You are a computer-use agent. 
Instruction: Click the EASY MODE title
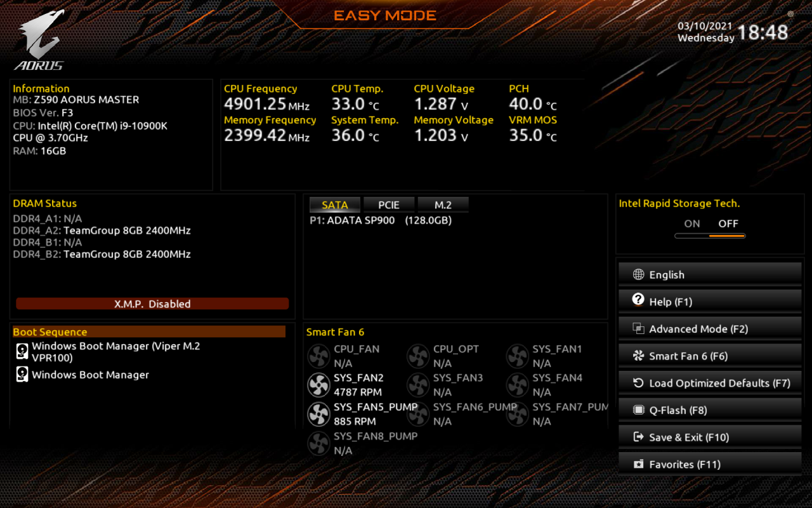(x=385, y=16)
